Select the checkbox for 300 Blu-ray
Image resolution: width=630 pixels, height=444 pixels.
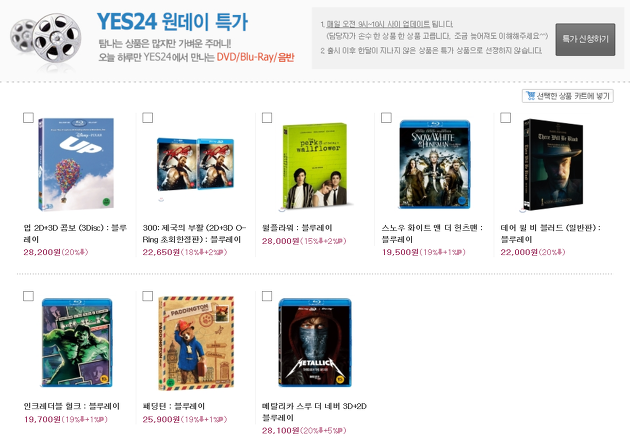pyautogui.click(x=147, y=118)
